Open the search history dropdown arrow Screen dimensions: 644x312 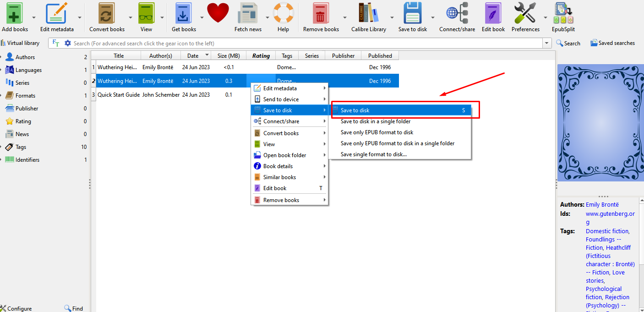tap(547, 43)
